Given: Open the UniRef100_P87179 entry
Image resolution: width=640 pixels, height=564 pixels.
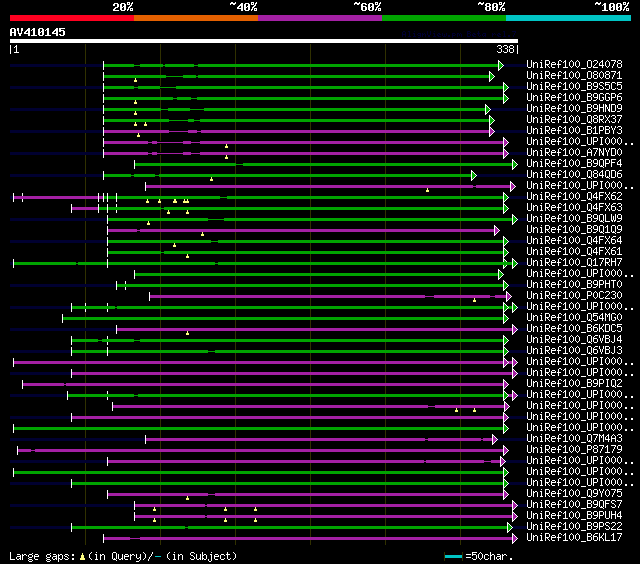Looking at the screenshot, I should coord(574,450).
